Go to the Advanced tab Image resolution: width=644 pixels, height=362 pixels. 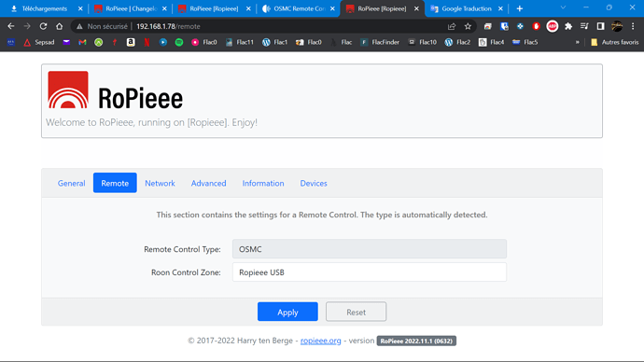[209, 183]
